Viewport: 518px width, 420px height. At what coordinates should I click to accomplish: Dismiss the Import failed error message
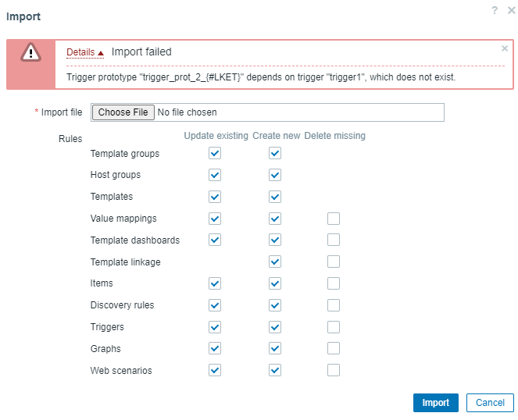[505, 48]
